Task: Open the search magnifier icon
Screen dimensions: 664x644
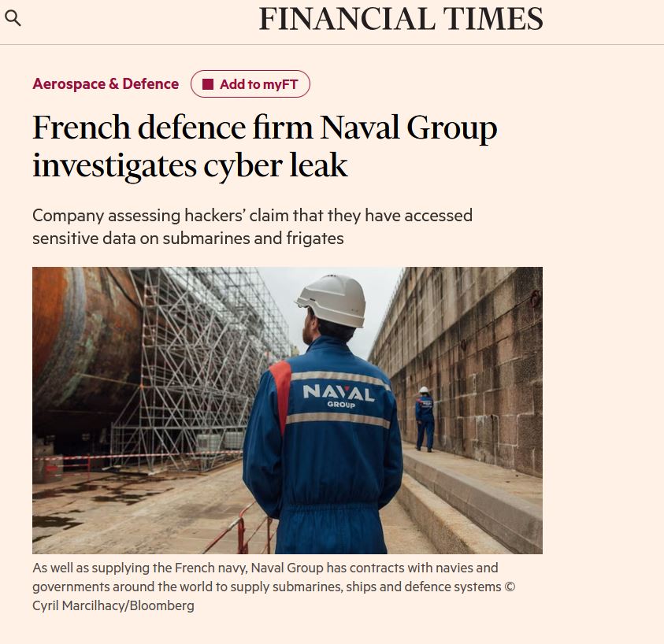Action: [x=13, y=17]
